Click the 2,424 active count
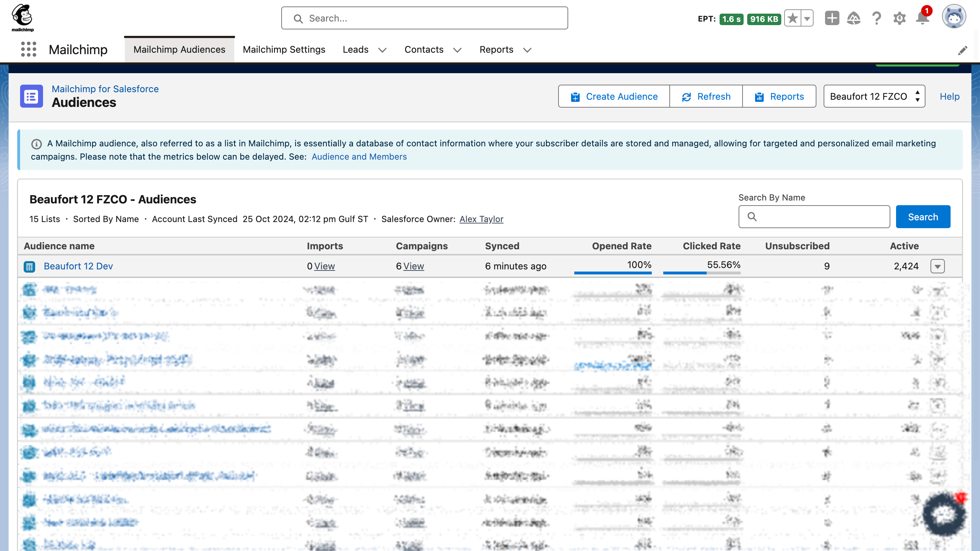The image size is (980, 551). (x=906, y=266)
